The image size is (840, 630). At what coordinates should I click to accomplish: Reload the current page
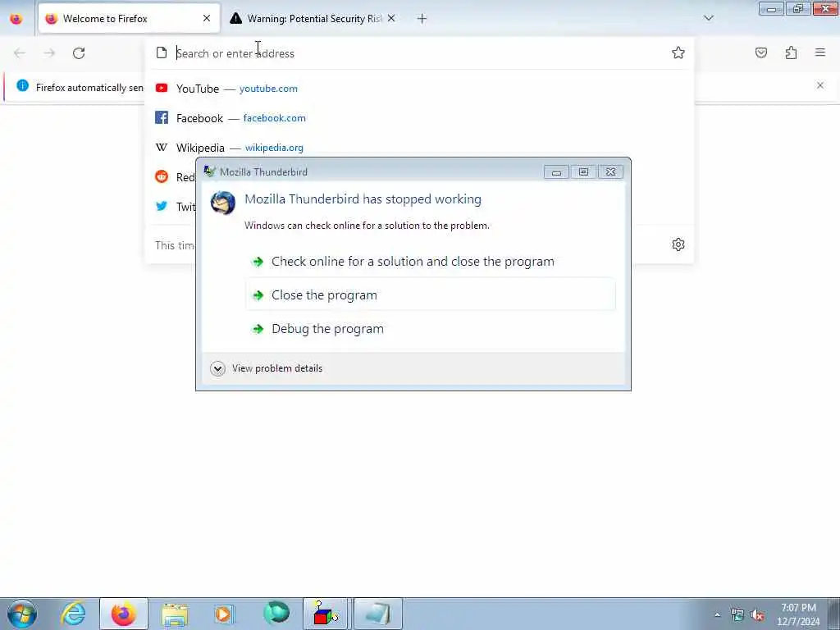point(79,53)
